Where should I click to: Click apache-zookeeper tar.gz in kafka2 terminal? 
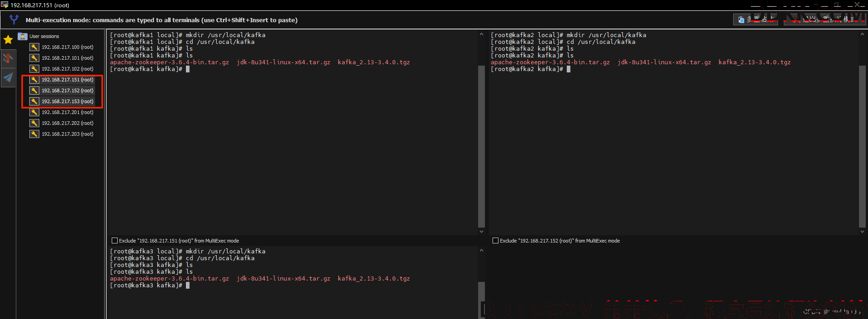(550, 62)
